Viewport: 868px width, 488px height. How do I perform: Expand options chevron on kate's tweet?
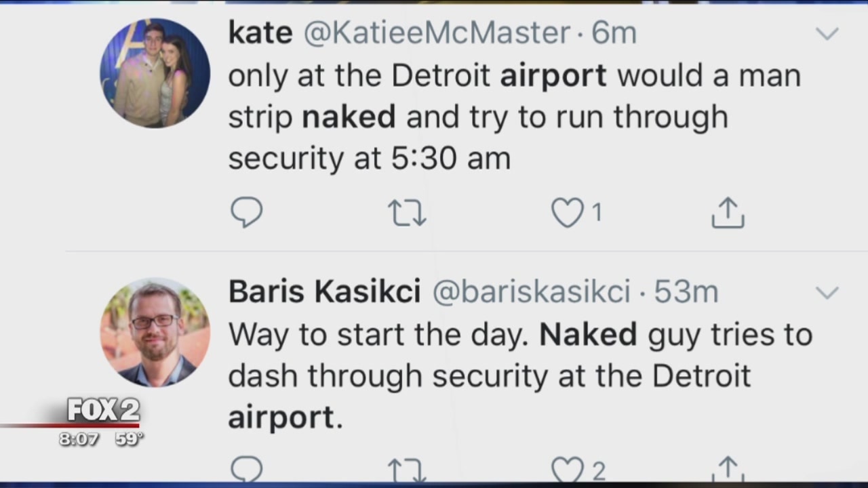point(827,34)
